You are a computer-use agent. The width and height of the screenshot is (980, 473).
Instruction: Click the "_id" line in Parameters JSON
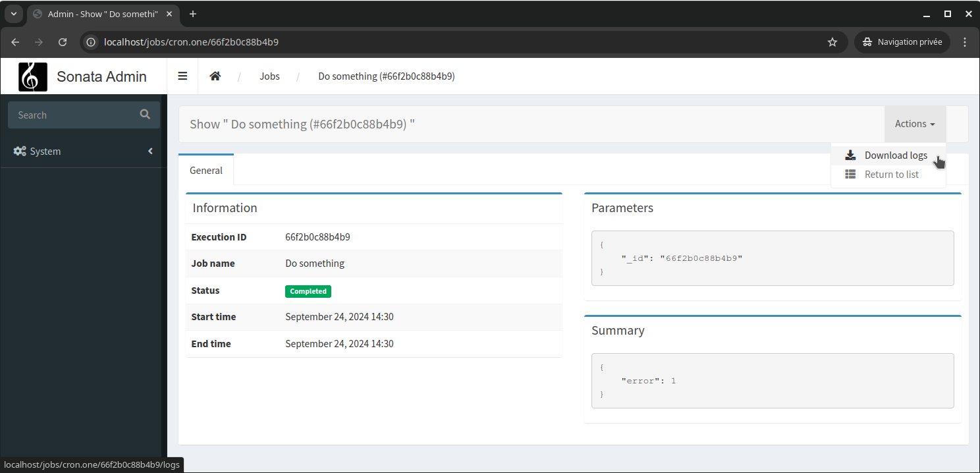point(682,258)
